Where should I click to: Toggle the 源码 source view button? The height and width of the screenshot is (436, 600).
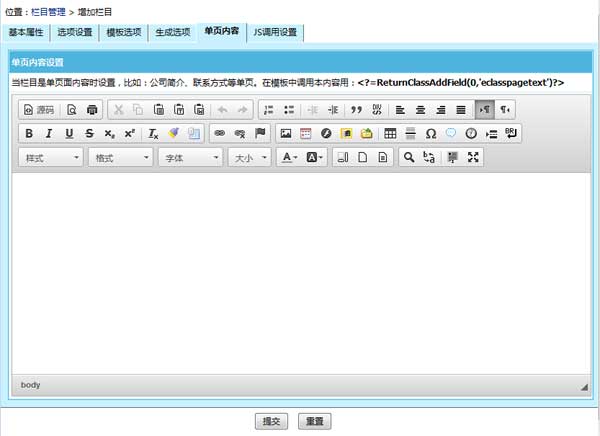tap(39, 110)
